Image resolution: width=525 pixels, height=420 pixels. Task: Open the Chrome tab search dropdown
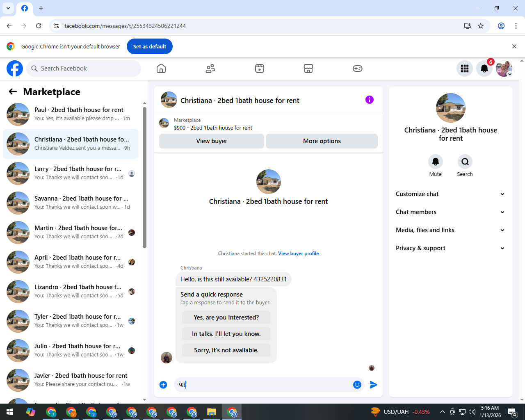[x=8, y=8]
